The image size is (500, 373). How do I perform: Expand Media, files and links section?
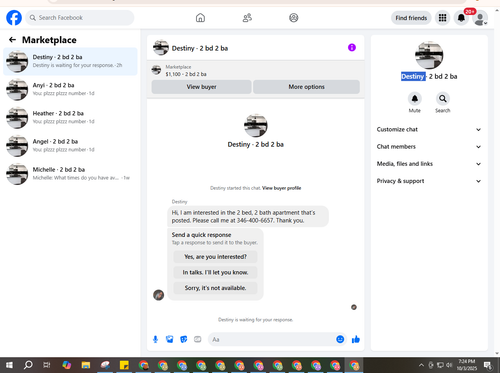point(429,164)
